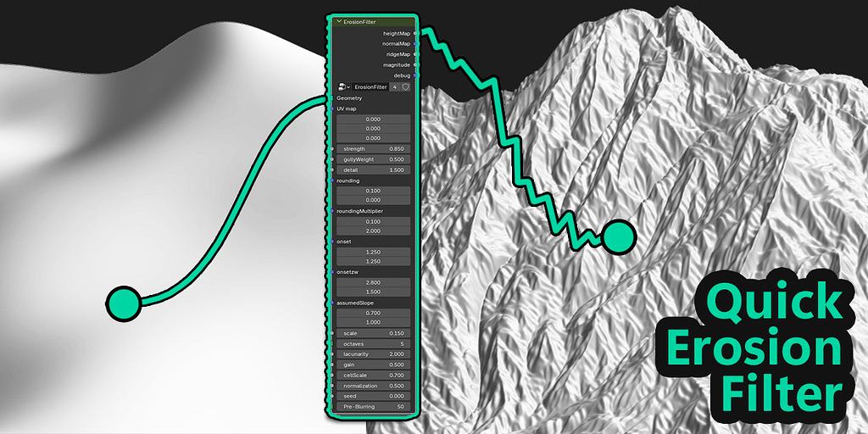Click the lacunarity field showing 2.000

point(374,354)
